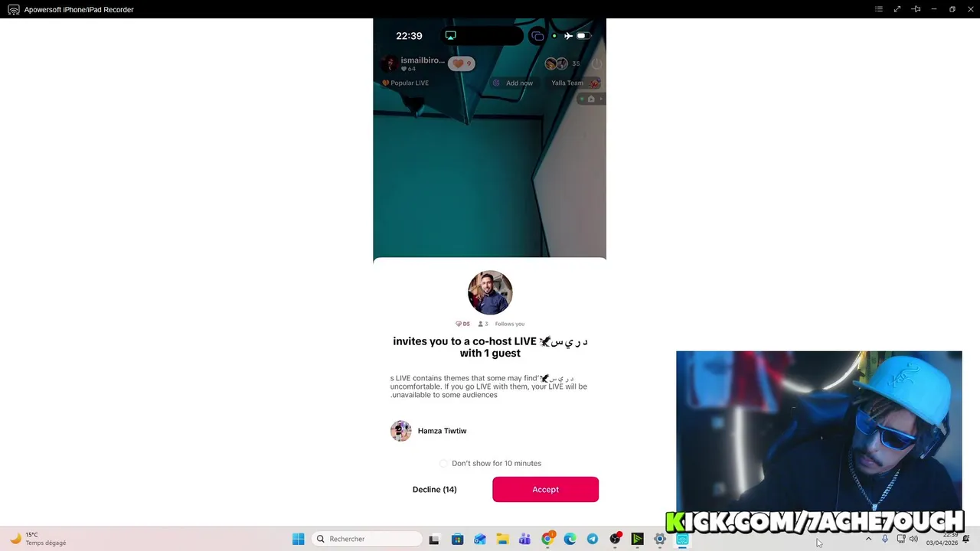Open Microsoft Edge from taskbar
Screen dimensions: 980x551
pos(570,539)
